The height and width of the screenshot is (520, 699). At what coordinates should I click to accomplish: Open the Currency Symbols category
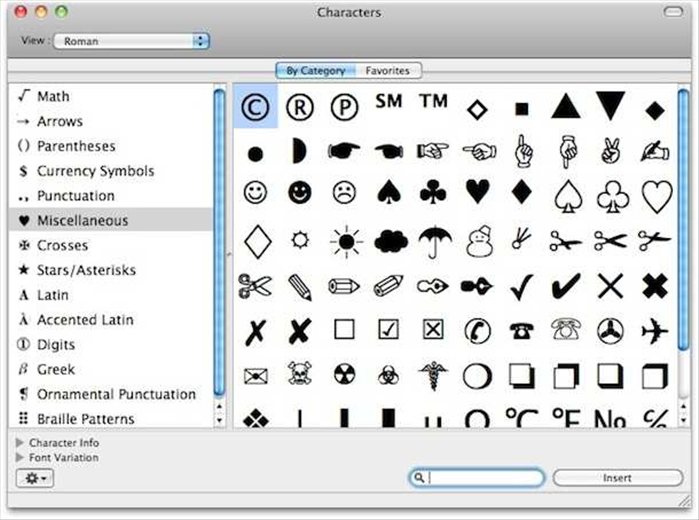tap(111, 171)
